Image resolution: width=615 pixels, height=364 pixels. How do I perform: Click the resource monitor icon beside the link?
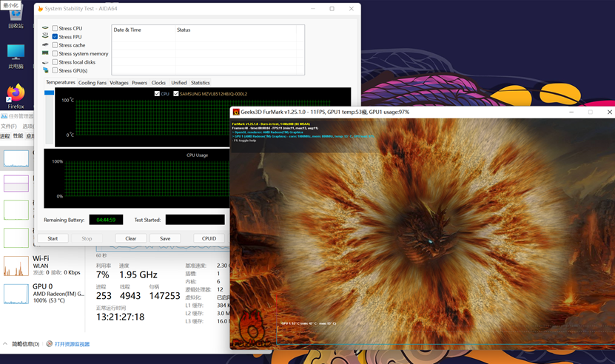[50, 343]
